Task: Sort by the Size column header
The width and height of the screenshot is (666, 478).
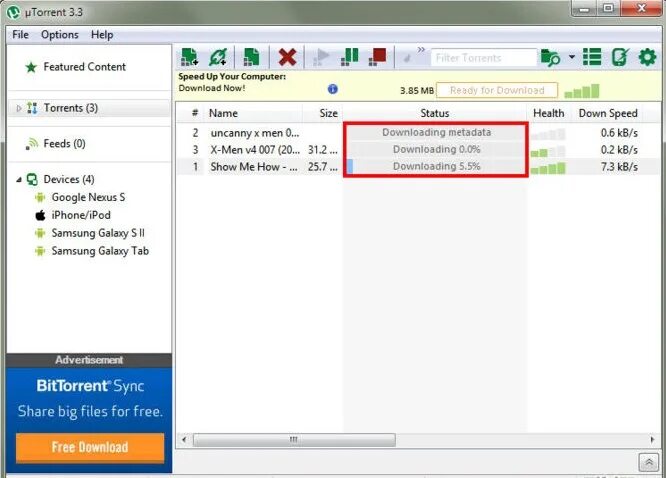Action: click(x=328, y=113)
